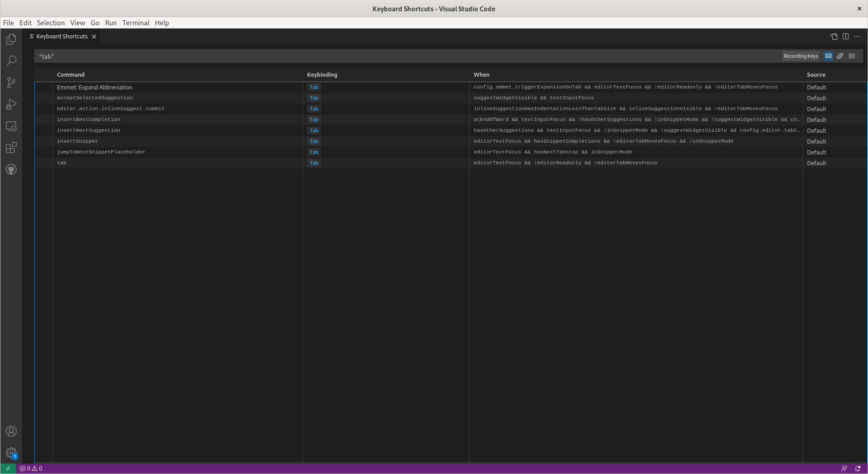
Task: Select the Keyboard Shortcuts editor tab
Action: tap(63, 37)
